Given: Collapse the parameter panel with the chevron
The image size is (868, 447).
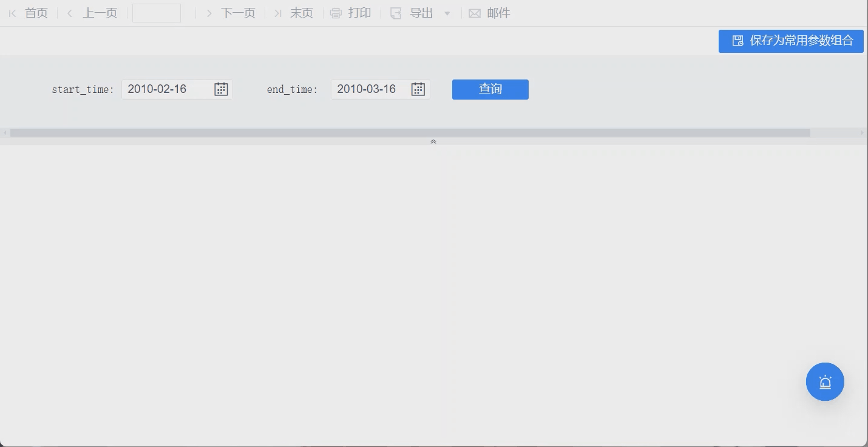Looking at the screenshot, I should pos(433,141).
